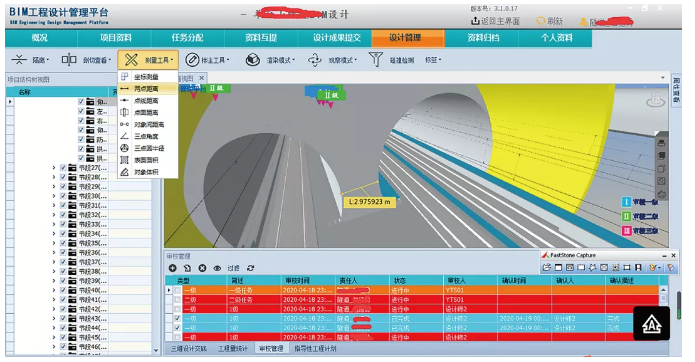Uncheck the first blue 已完成 row checkbox

177,318
